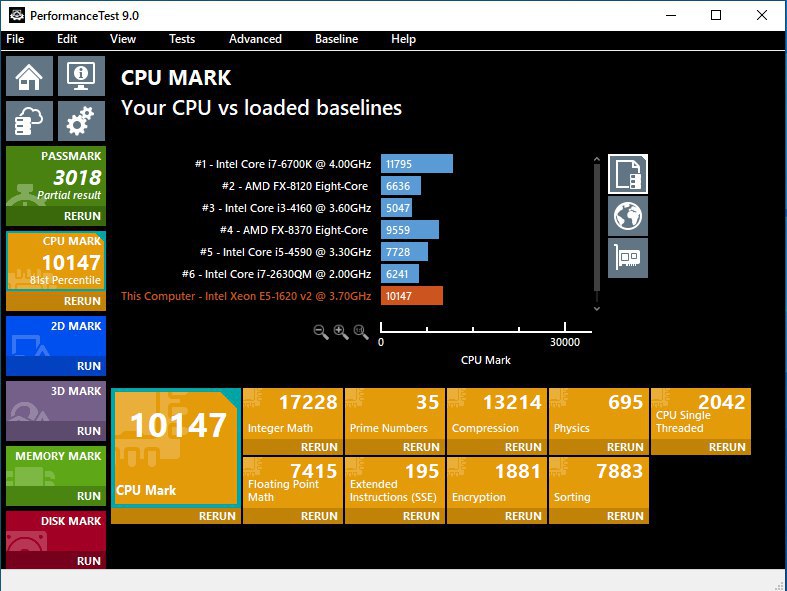Rerun the Extended Instructions (SSE) test

click(395, 516)
